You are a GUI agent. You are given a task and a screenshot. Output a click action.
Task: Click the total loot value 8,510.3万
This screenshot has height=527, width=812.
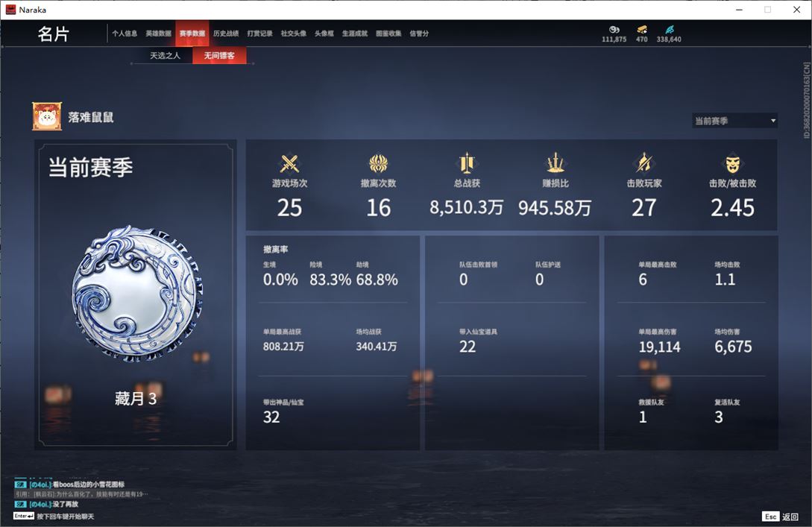[467, 207]
